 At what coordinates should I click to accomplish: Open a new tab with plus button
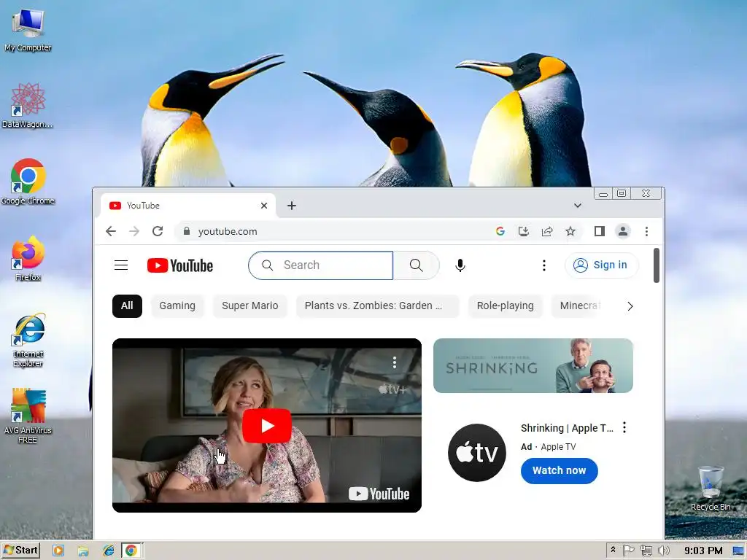click(x=292, y=205)
